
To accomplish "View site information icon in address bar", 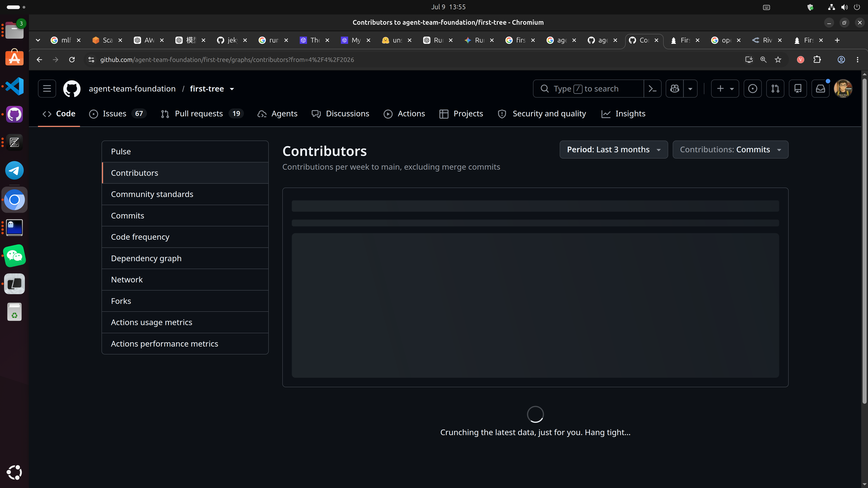I will 91,60.
